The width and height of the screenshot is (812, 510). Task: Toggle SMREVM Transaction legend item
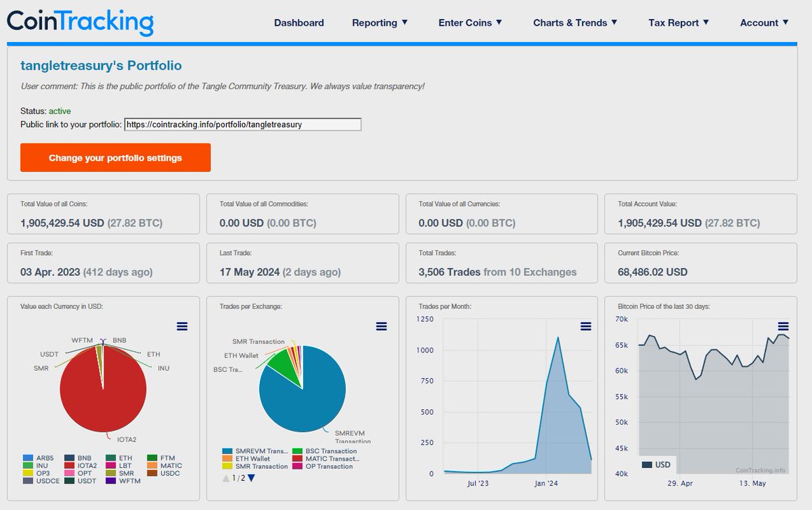[x=254, y=451]
